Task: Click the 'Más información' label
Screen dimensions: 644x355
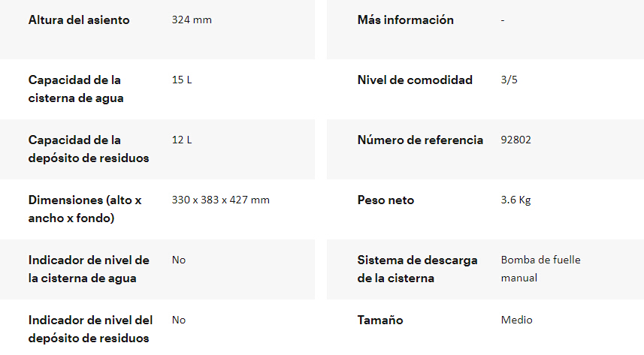Action: (x=405, y=20)
